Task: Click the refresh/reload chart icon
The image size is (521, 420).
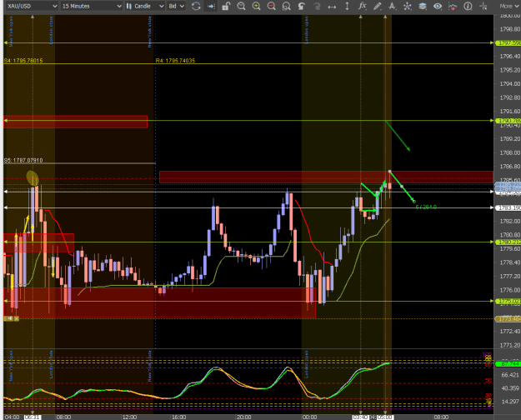Action: pos(196,6)
